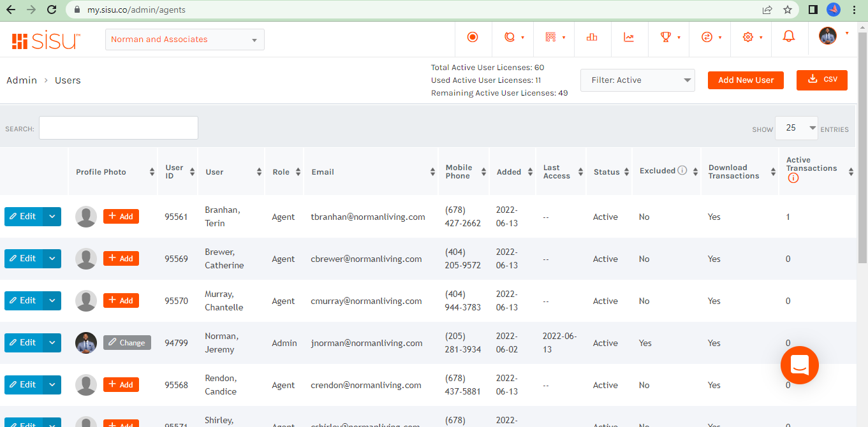868x427 pixels.
Task: Click the Add New User button
Action: click(x=746, y=80)
